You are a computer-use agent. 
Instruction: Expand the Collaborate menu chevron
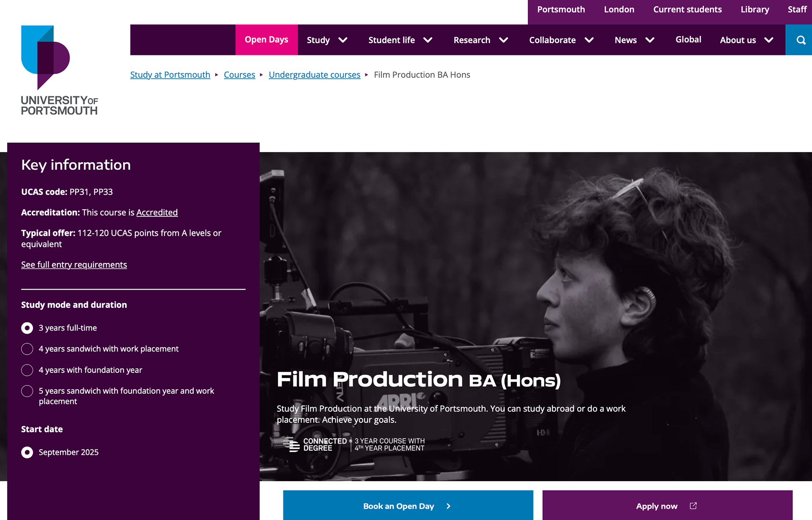[589, 40]
